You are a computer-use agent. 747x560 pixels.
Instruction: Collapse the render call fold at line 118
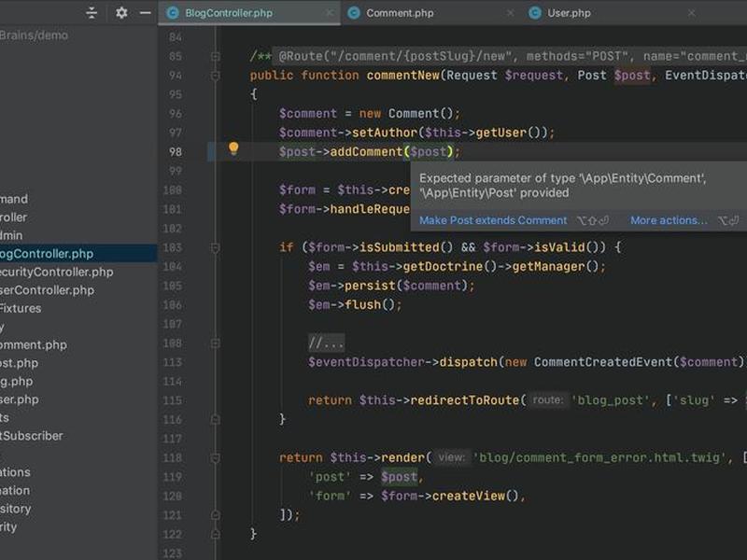coord(216,458)
